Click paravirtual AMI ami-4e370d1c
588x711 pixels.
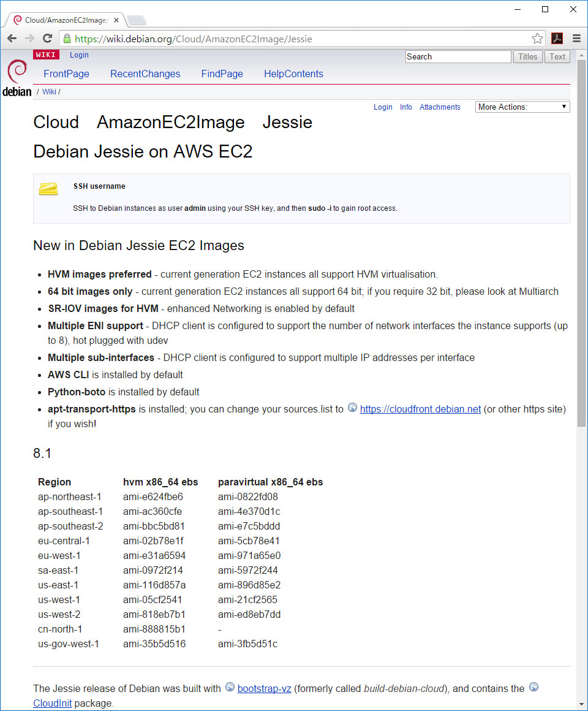pyautogui.click(x=249, y=511)
